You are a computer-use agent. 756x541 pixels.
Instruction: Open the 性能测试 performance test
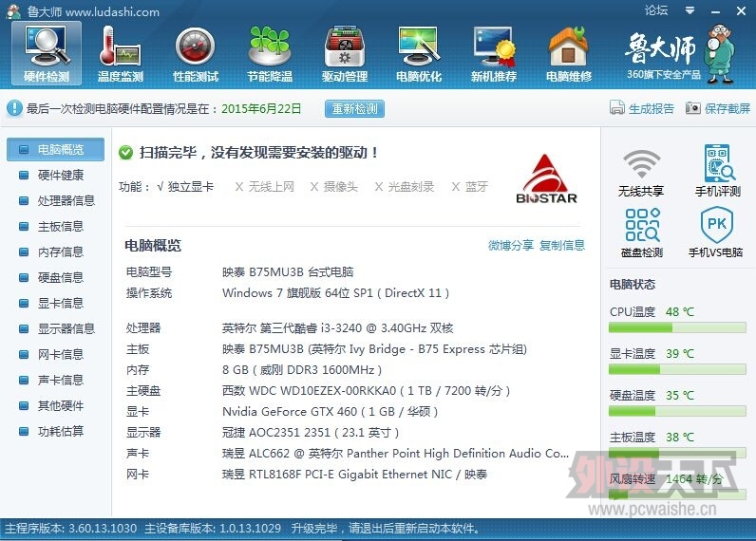(196, 53)
